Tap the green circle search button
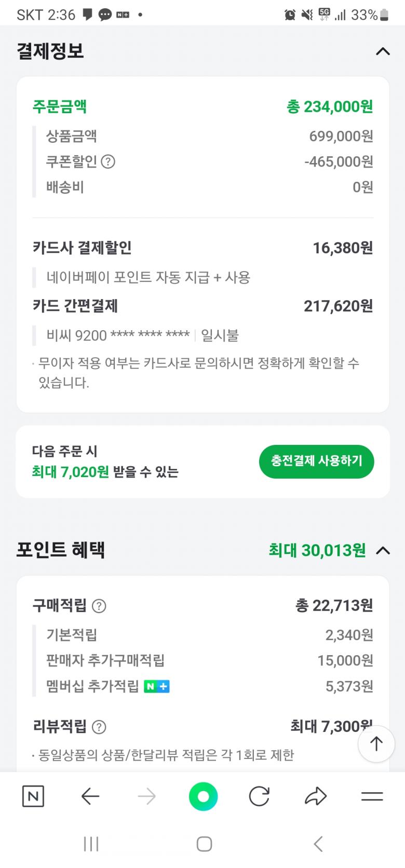 [x=203, y=796]
